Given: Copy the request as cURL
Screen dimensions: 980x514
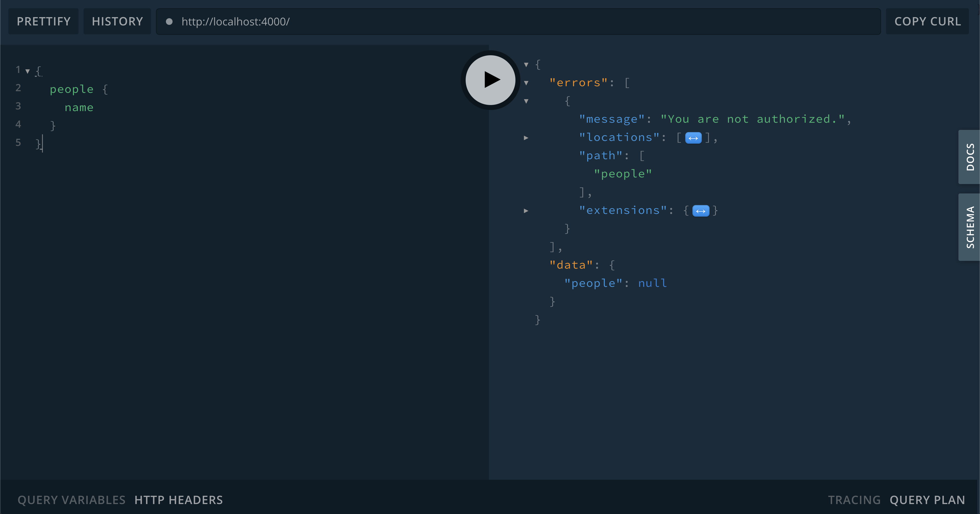Looking at the screenshot, I should pyautogui.click(x=927, y=22).
